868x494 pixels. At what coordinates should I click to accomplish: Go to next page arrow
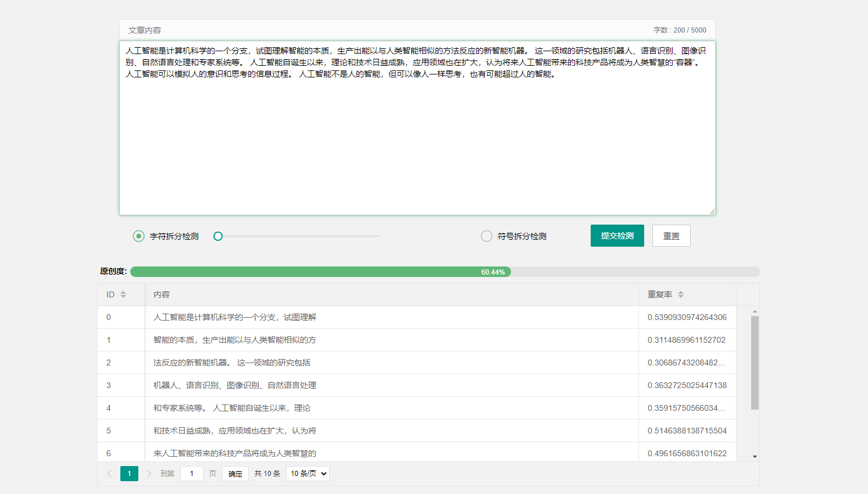[149, 474]
